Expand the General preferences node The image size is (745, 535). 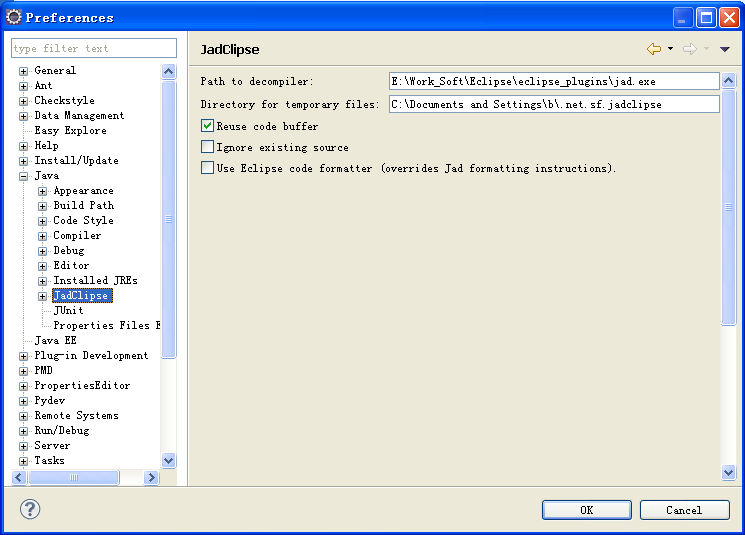(24, 71)
